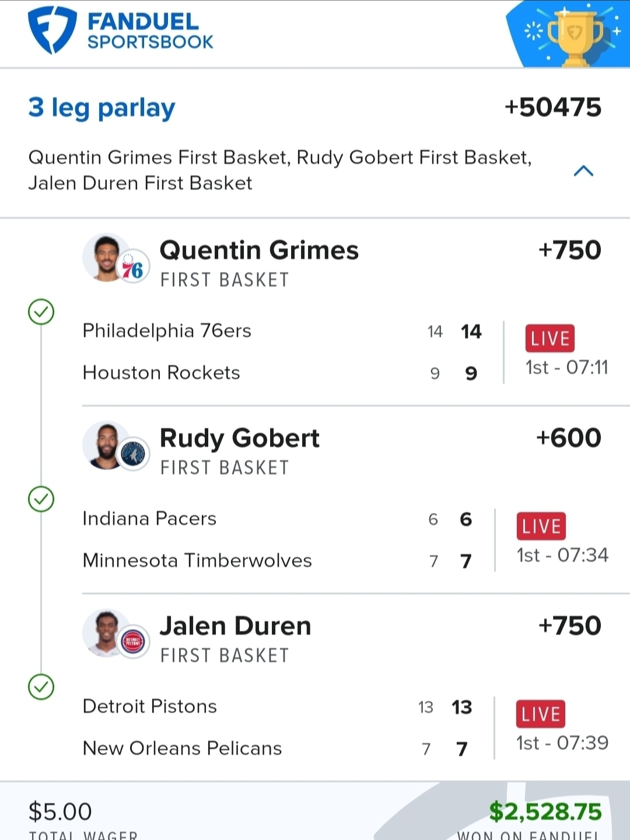This screenshot has height=840, width=630.
Task: Tap the FanDuel shield logo icon
Action: 52,30
